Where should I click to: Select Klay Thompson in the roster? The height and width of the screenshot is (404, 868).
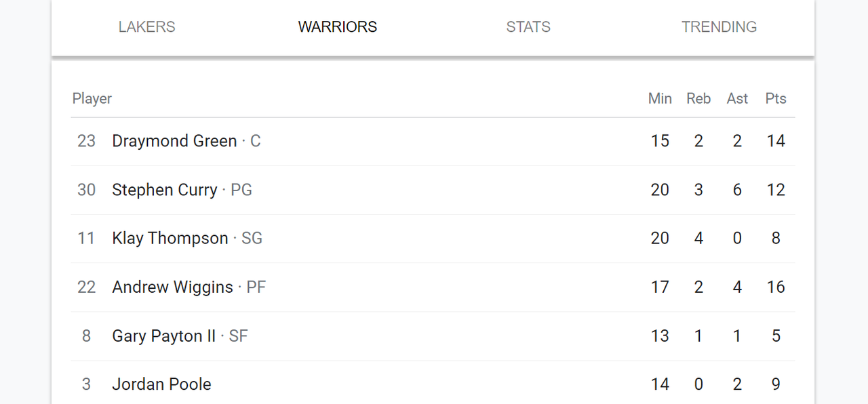click(x=170, y=239)
